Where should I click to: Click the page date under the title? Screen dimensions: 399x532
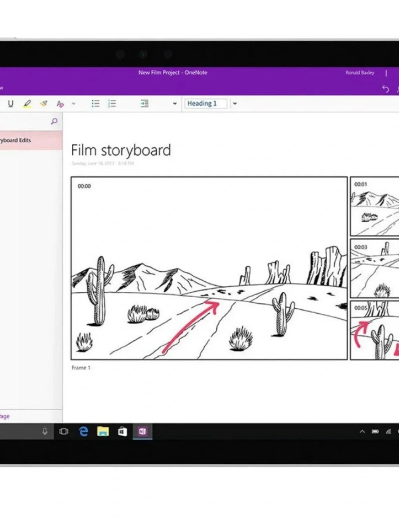click(103, 163)
